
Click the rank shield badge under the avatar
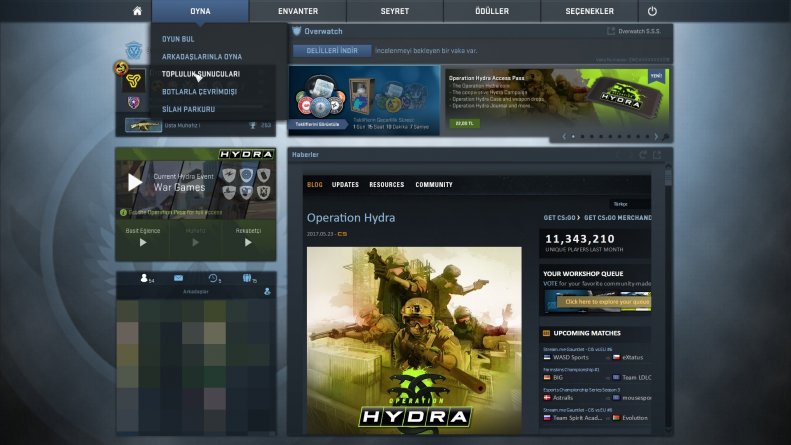pyautogui.click(x=133, y=102)
